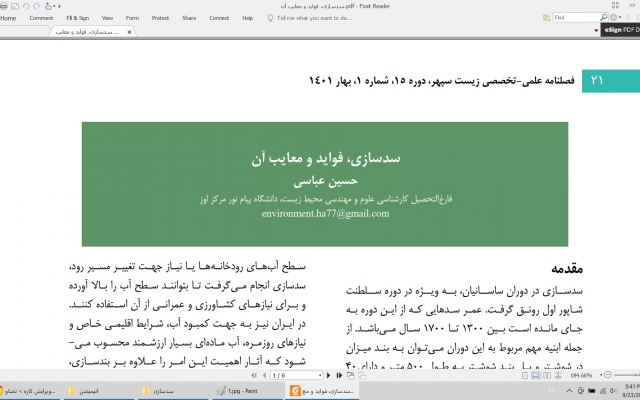Image resolution: width=640 pixels, height=400 pixels.
Task: Switch to continuous page view mode
Action: [x=536, y=376]
